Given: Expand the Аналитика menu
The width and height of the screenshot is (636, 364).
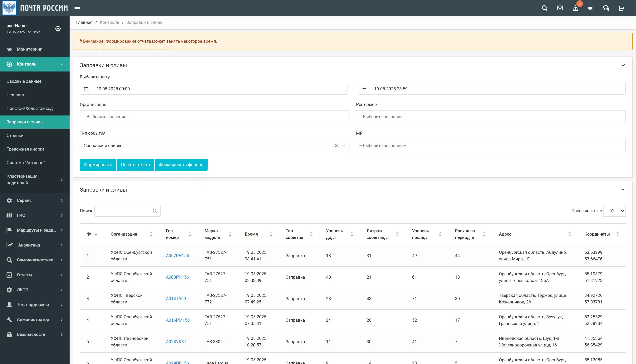Looking at the screenshot, I should pyautogui.click(x=35, y=245).
